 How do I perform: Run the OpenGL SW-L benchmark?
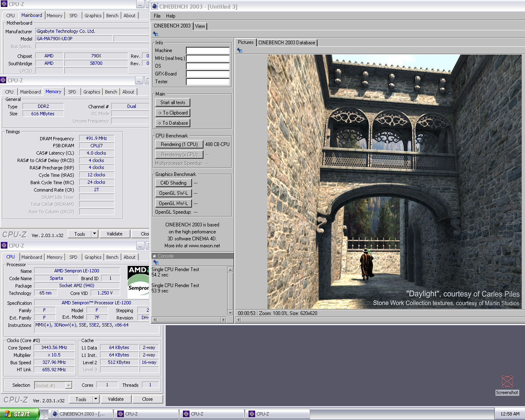(x=173, y=193)
